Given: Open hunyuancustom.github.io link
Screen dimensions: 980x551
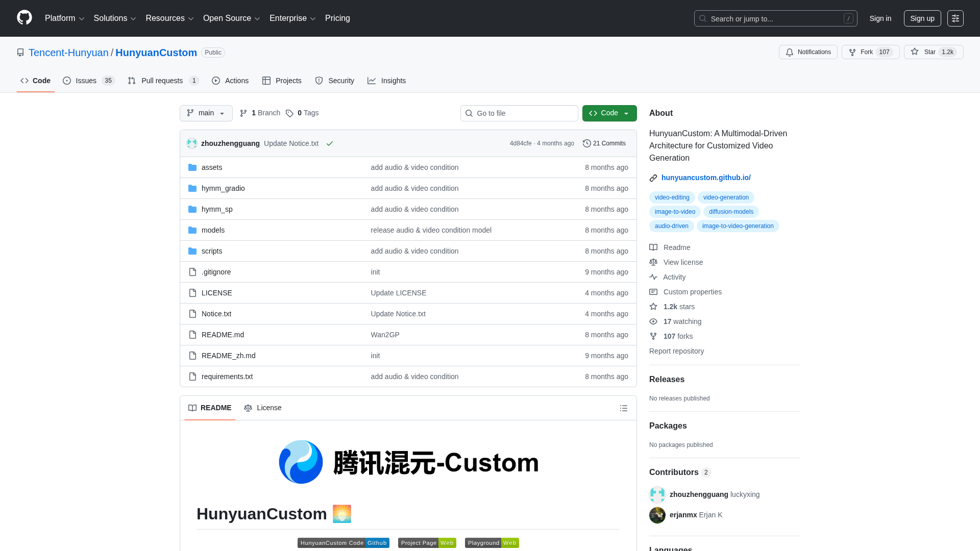Looking at the screenshot, I should [705, 178].
